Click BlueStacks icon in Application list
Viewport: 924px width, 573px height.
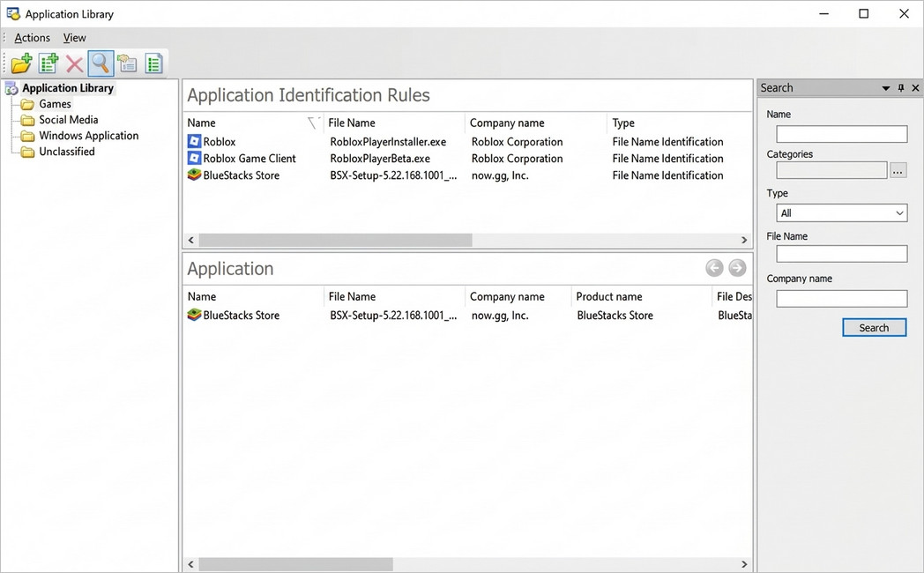click(x=194, y=315)
